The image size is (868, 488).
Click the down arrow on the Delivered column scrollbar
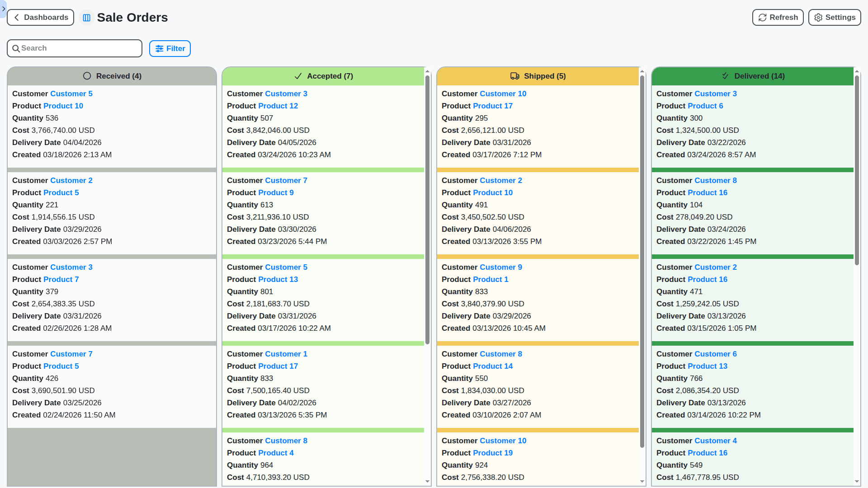(857, 482)
